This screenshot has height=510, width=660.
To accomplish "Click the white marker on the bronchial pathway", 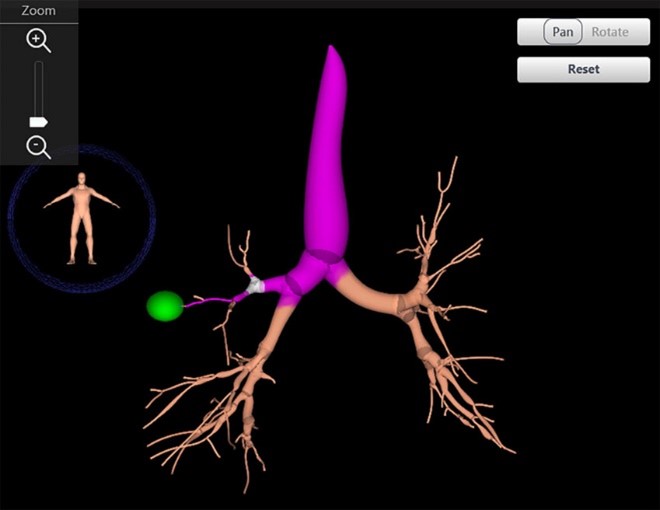I will [x=255, y=285].
